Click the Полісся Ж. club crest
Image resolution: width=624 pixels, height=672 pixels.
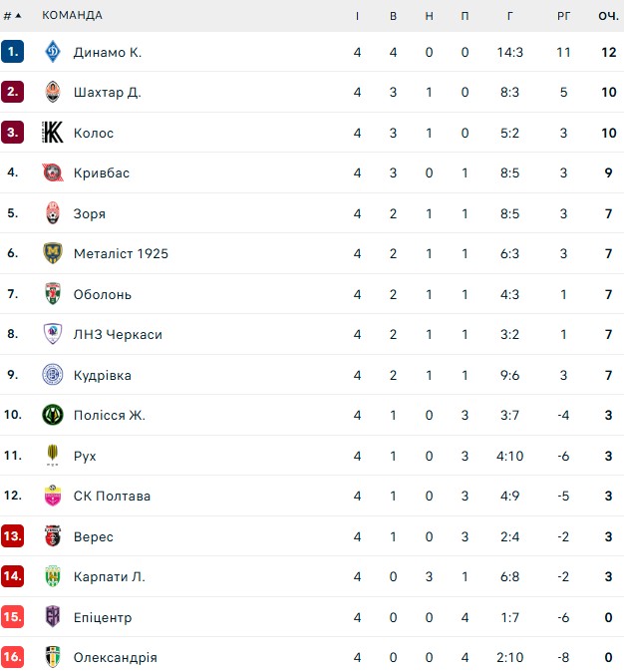tap(53, 416)
